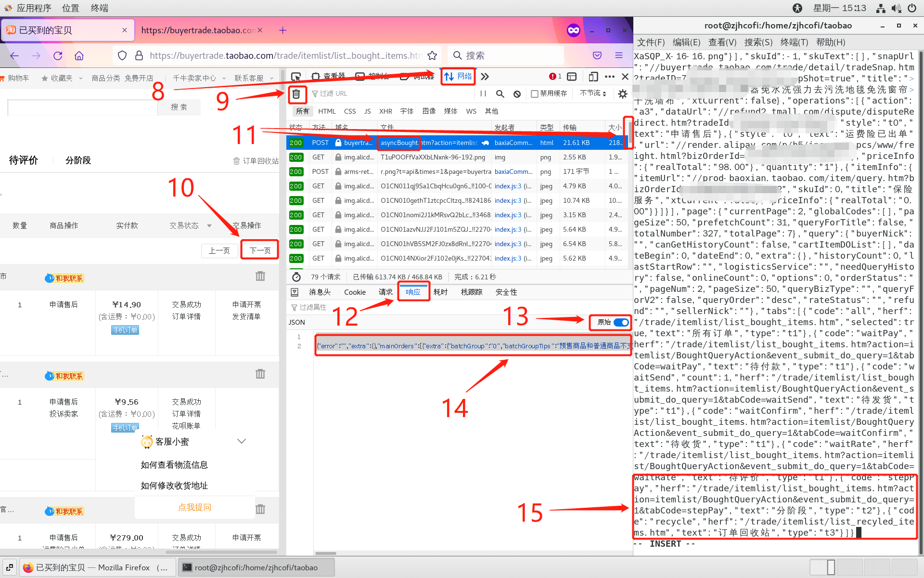
Task: Click the private browsing mask icon
Action: click(574, 30)
